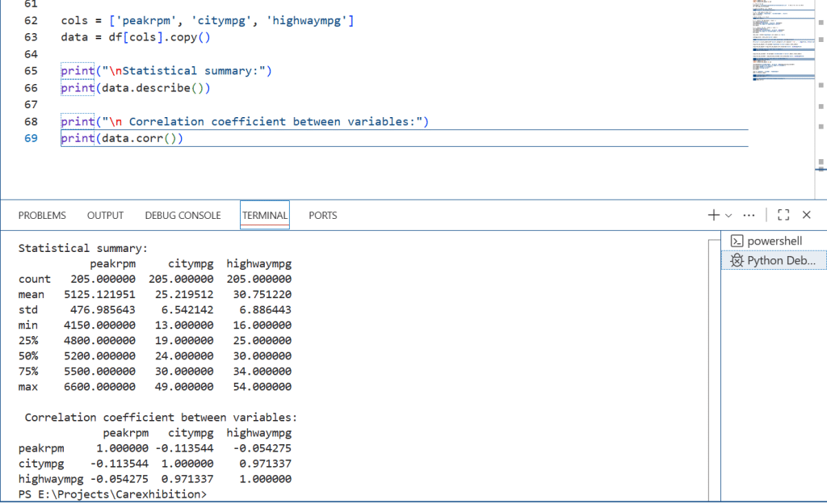The image size is (827, 504).
Task: Click the plus icon to add a new terminal
Action: click(713, 215)
